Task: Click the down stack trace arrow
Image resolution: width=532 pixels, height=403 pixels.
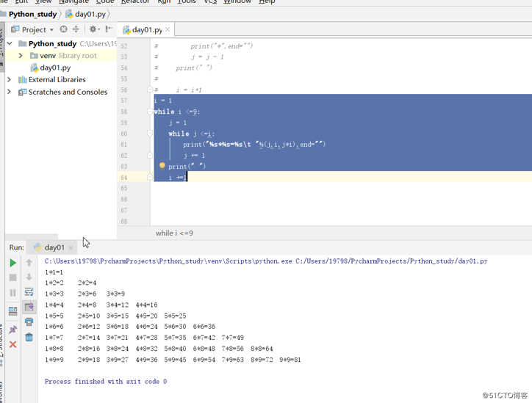Action: 29,277
